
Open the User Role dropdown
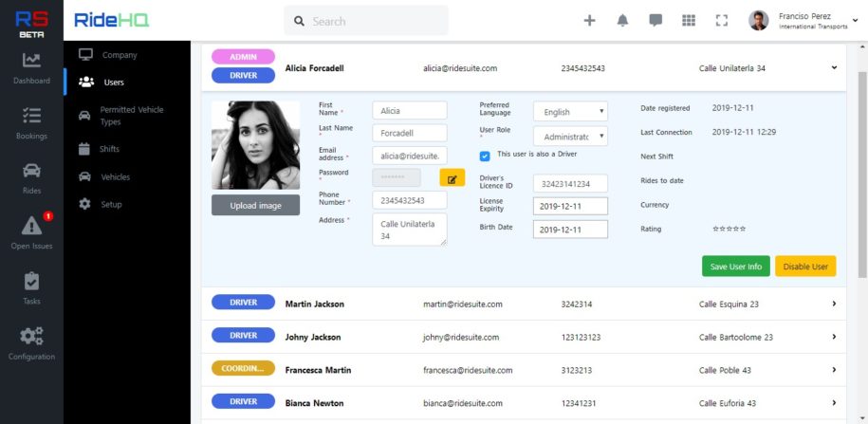(x=570, y=137)
